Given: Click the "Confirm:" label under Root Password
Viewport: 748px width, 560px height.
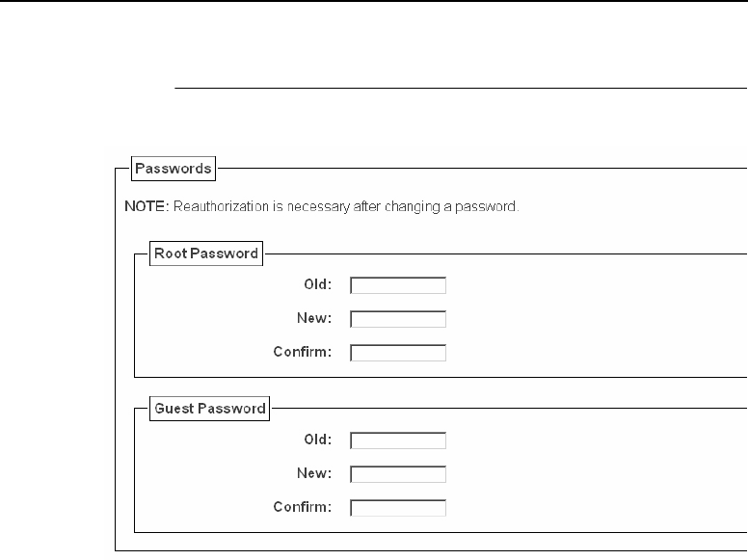Looking at the screenshot, I should (303, 352).
